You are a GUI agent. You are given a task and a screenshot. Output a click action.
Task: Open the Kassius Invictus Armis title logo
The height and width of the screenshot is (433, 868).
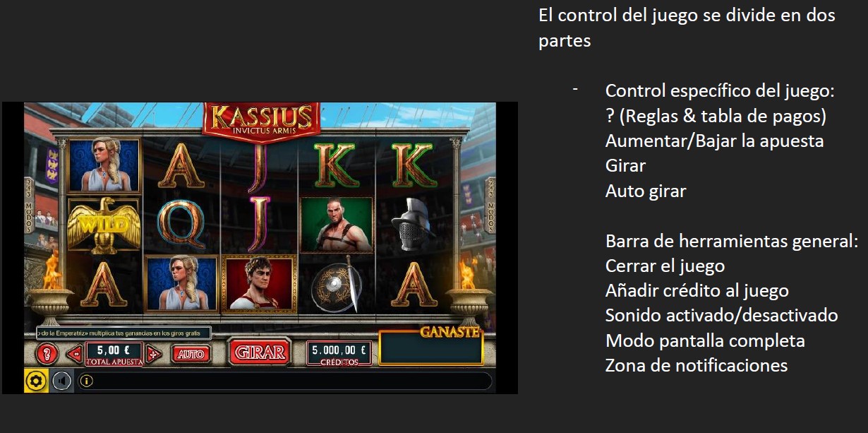point(261,119)
